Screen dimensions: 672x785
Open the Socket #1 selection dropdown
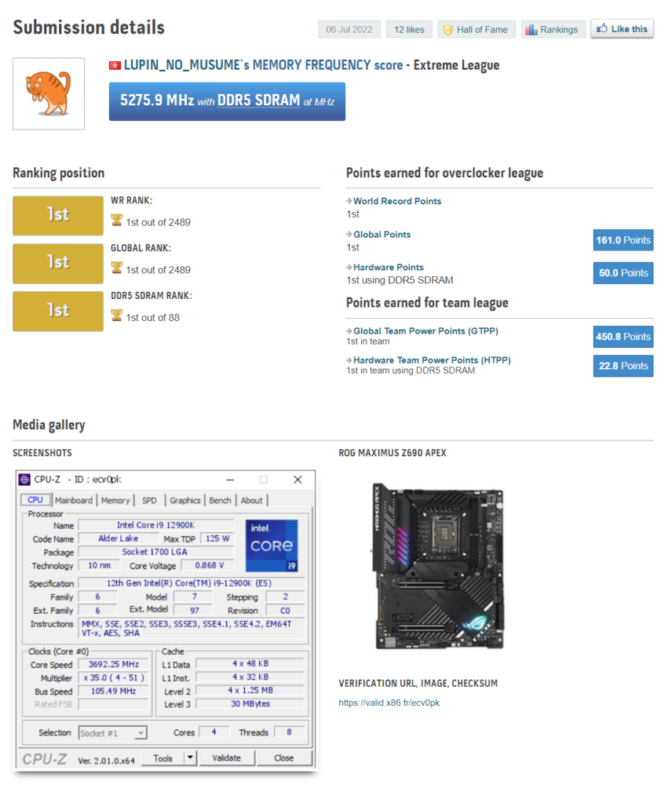point(113,733)
